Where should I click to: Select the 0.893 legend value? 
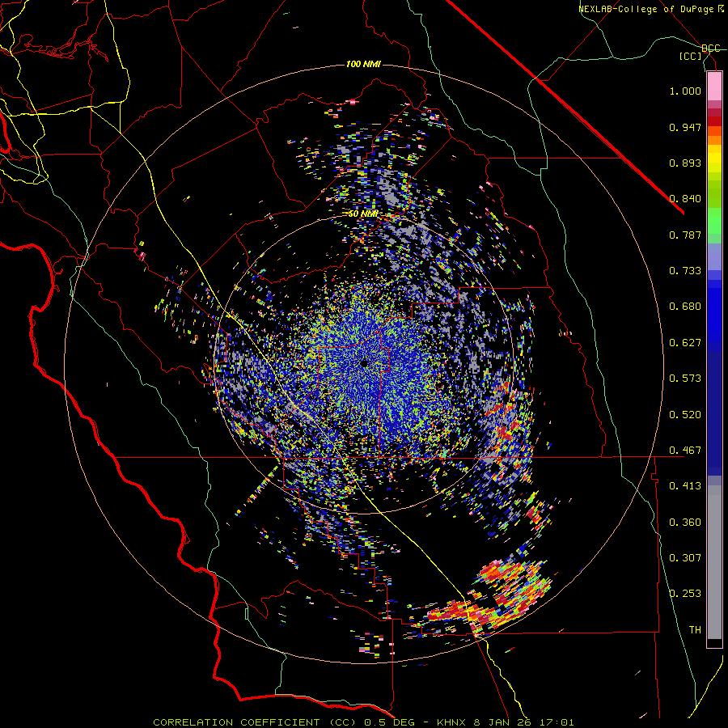(685, 163)
